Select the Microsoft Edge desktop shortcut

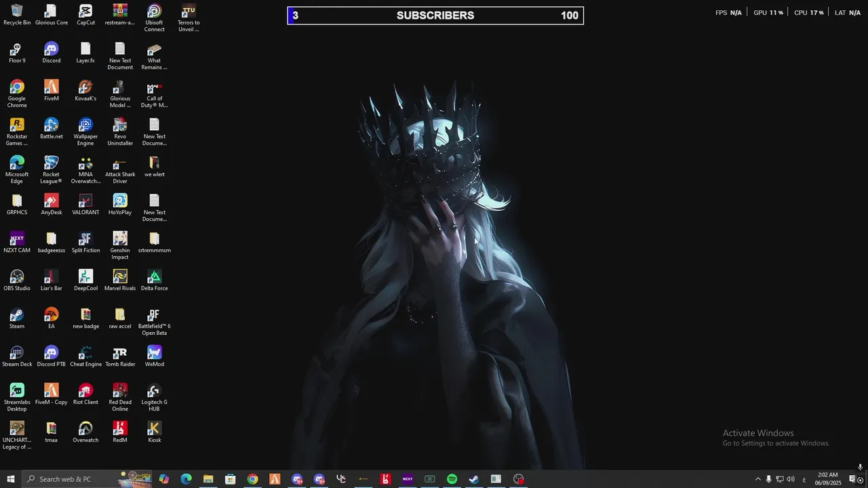point(17,170)
